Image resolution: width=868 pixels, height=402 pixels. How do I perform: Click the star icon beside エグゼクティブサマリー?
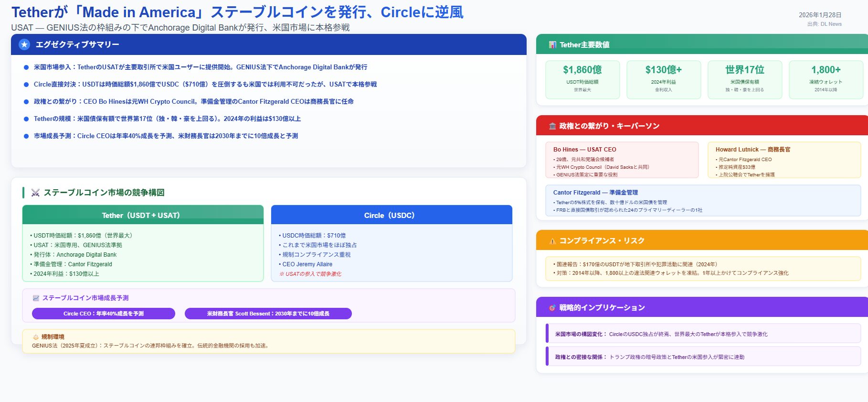coord(24,44)
